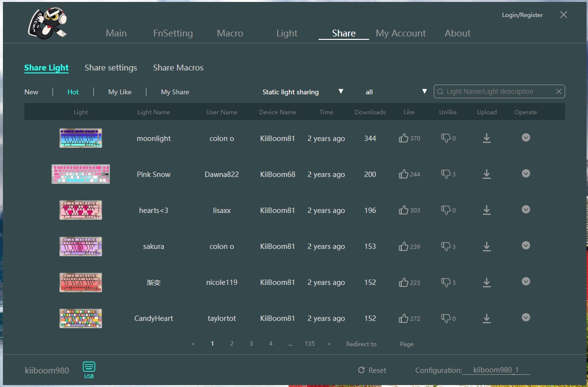Like the Pink Snow lighting
This screenshot has height=387, width=588.
click(403, 174)
